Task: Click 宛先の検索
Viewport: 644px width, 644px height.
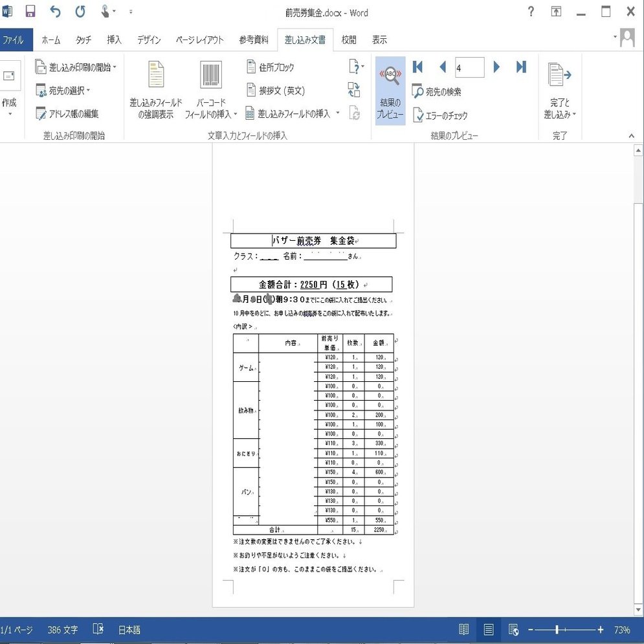Action: tap(437, 92)
